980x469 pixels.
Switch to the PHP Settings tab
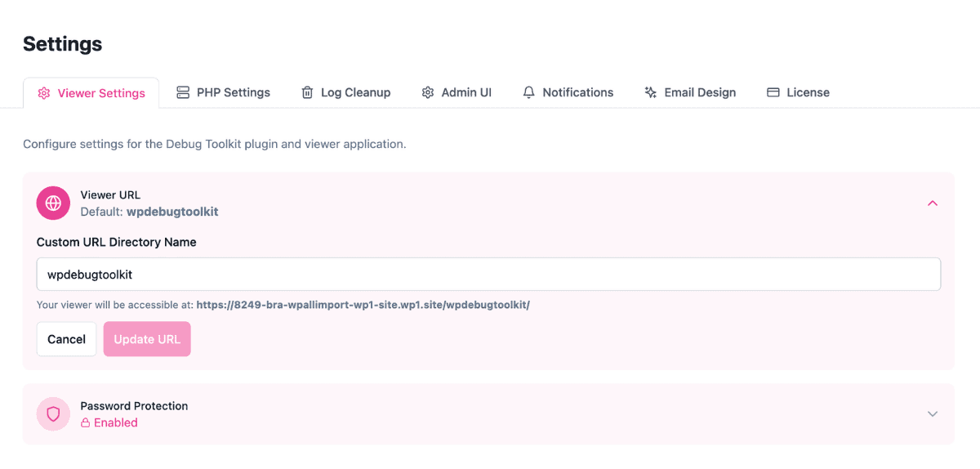pos(223,92)
